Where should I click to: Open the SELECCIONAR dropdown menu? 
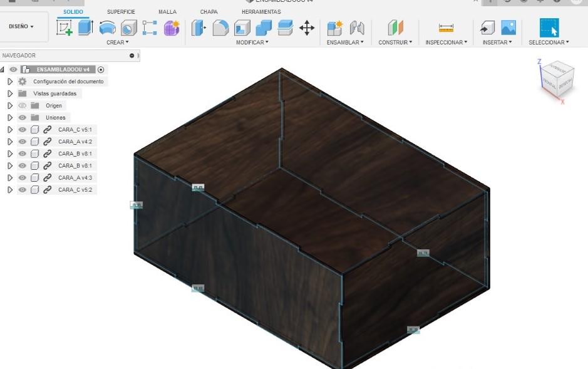point(549,43)
